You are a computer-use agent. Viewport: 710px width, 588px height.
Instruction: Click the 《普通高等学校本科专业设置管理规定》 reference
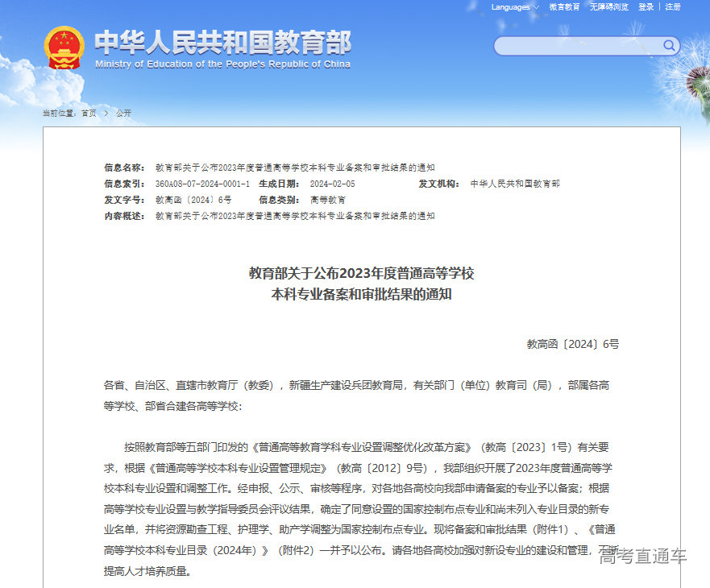click(242, 466)
